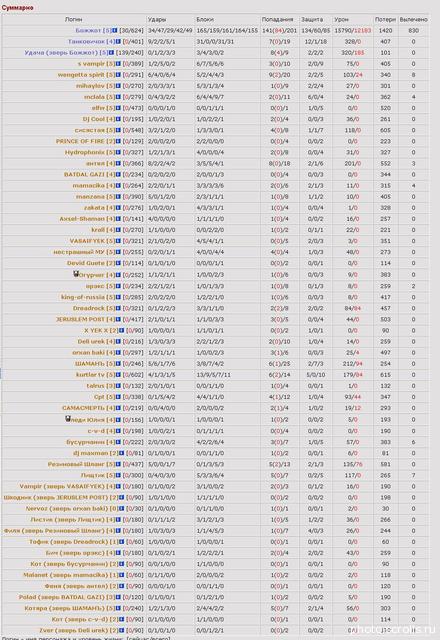Image resolution: width=440 pixels, height=640 pixels.
Task: Open info icon beside Dreadrock [5]
Action: click(118, 308)
